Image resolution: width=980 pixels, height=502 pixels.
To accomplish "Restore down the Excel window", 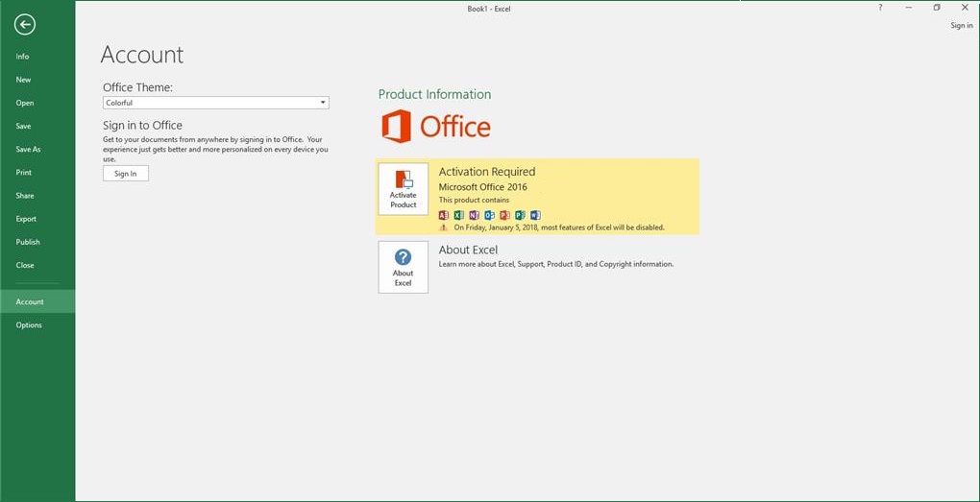I will click(x=937, y=8).
